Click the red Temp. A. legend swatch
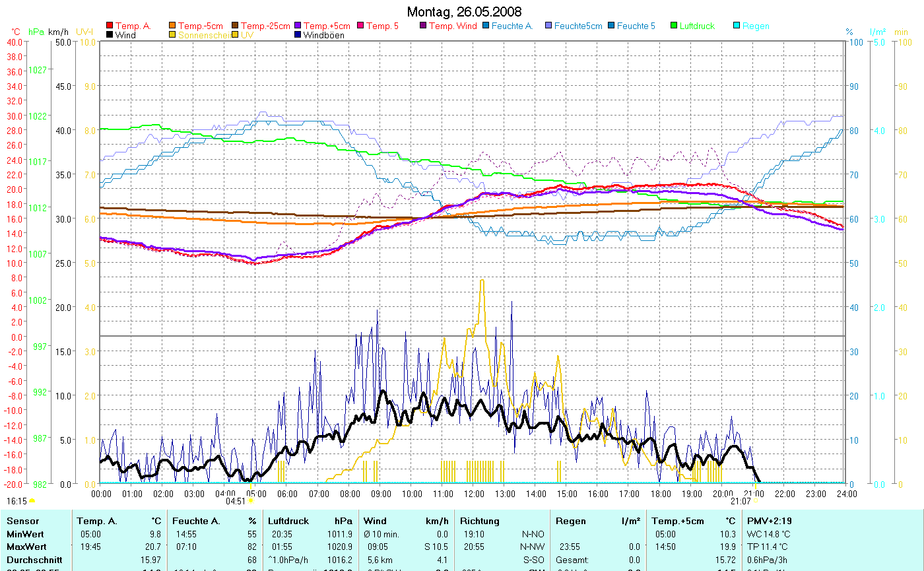Image resolution: width=924 pixels, height=571 pixels. [110, 26]
